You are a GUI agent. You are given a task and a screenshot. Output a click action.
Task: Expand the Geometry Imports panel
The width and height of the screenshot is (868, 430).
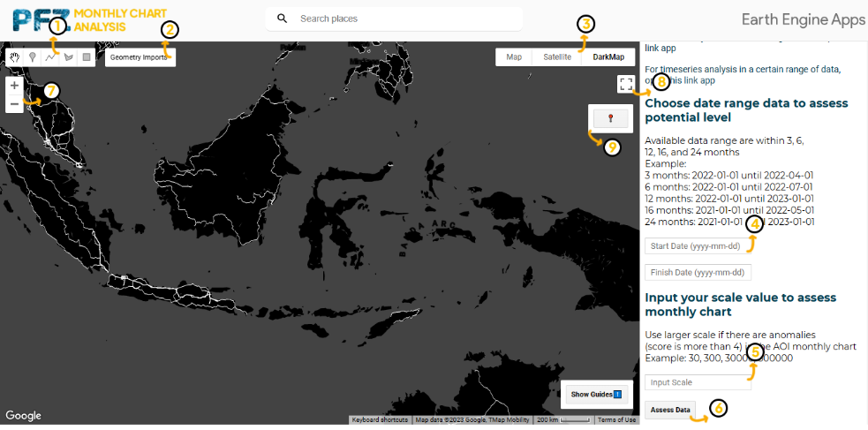140,57
